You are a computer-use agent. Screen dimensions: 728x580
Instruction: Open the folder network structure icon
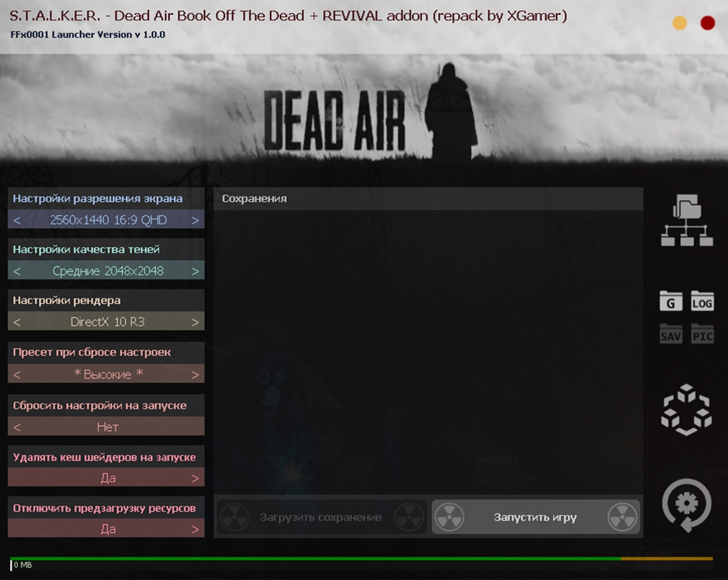(x=687, y=220)
